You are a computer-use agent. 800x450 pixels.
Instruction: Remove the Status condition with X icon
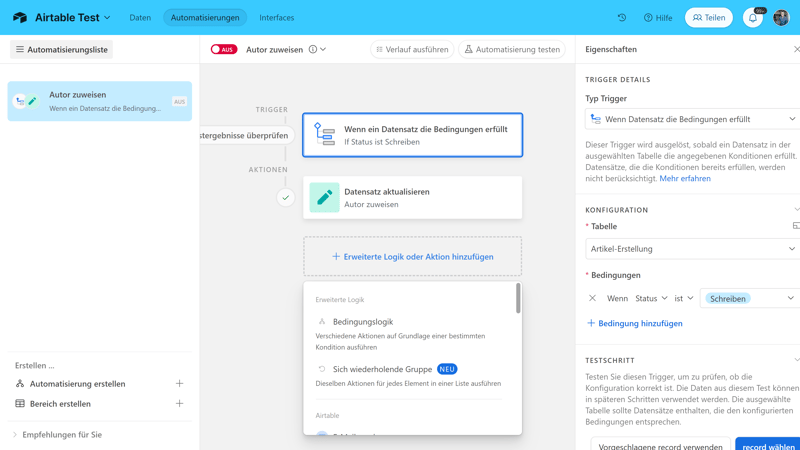click(592, 298)
